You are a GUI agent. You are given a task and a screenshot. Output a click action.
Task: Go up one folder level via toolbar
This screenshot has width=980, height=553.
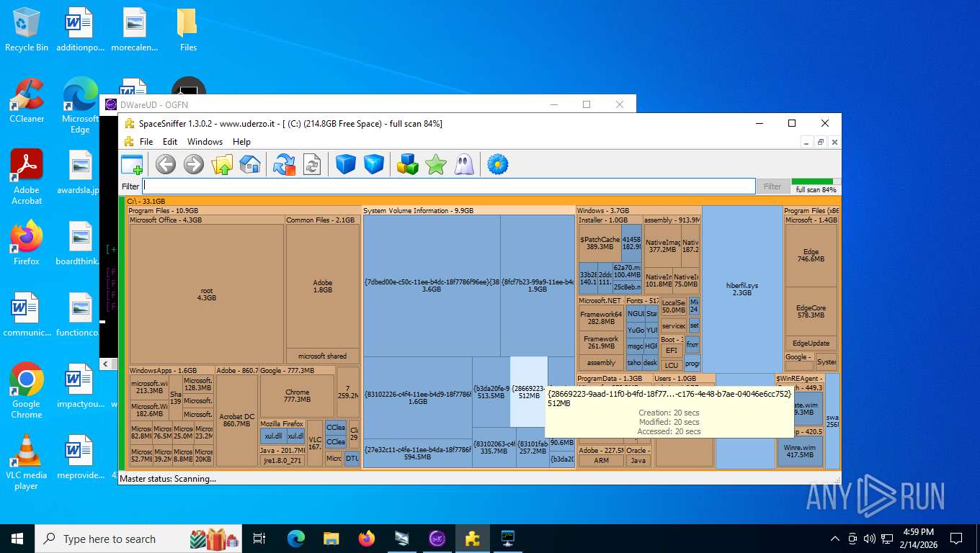(x=222, y=165)
